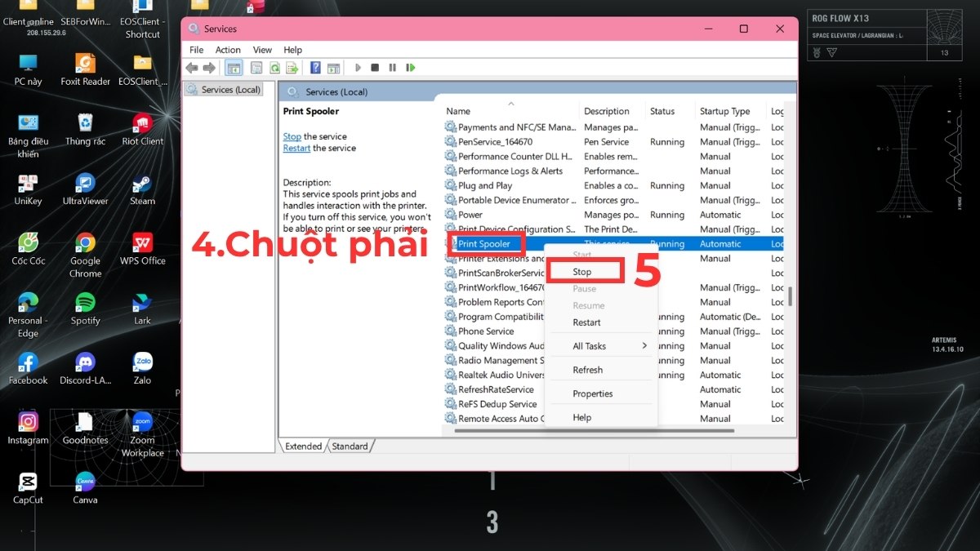Viewport: 980px width, 551px height.
Task: Click the Stop Service square toolbar icon
Action: coord(375,68)
